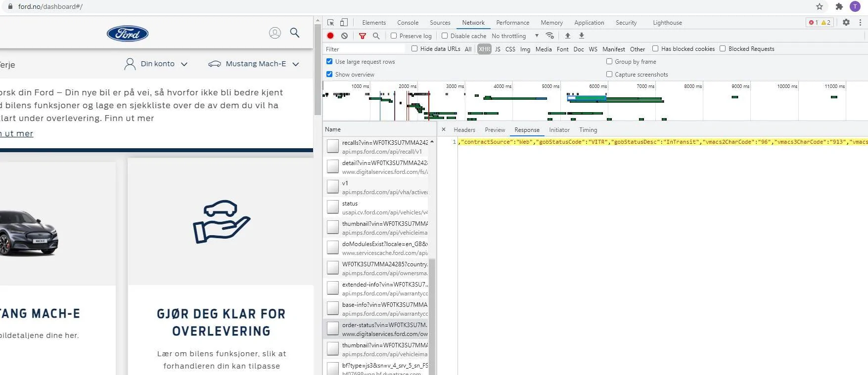This screenshot has width=868, height=375.
Task: Open DevTools more options menu
Action: (x=860, y=22)
